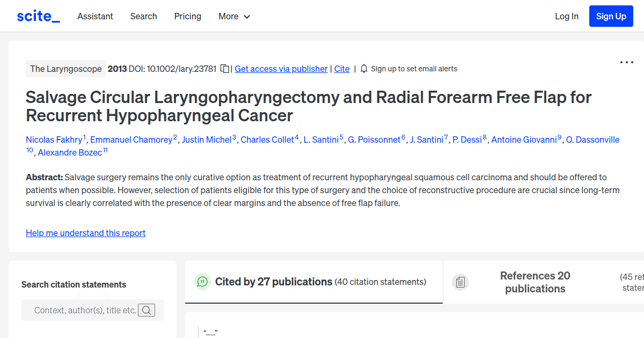Open the Pricing page
Viewport: 644px width, 338px height.
187,16
